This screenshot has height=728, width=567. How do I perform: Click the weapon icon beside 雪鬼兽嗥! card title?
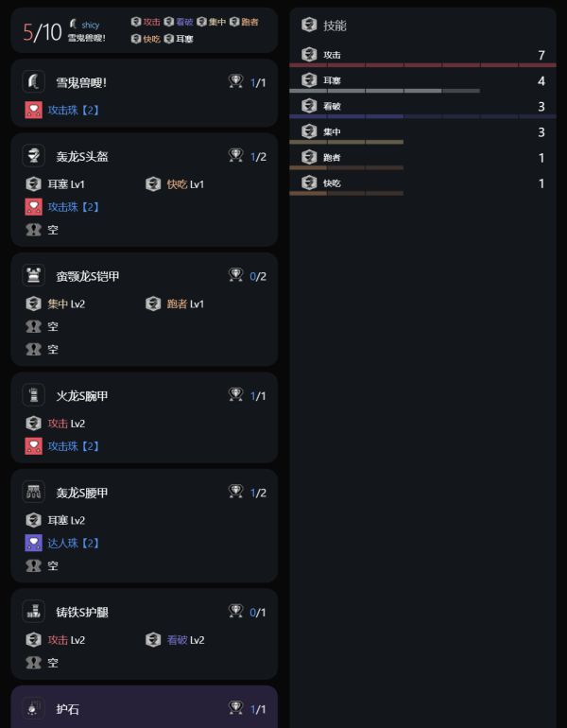[34, 82]
